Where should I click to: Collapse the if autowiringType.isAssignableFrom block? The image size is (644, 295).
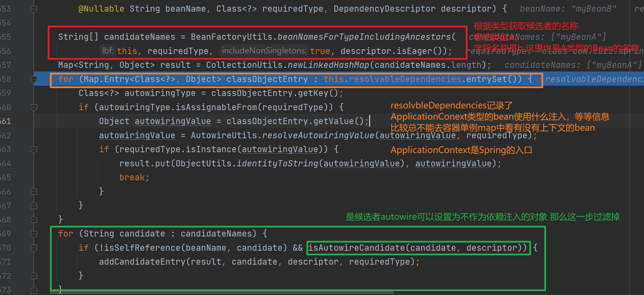(x=34, y=108)
